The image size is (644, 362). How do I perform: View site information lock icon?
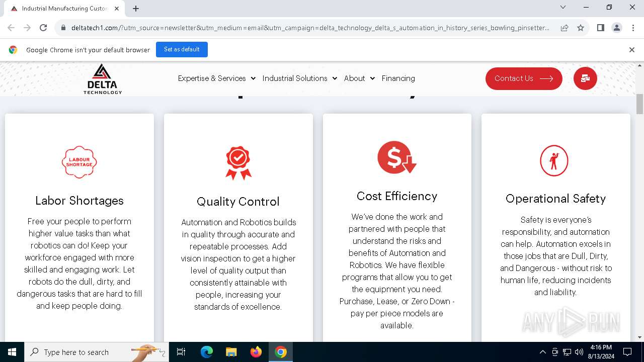[x=63, y=28]
